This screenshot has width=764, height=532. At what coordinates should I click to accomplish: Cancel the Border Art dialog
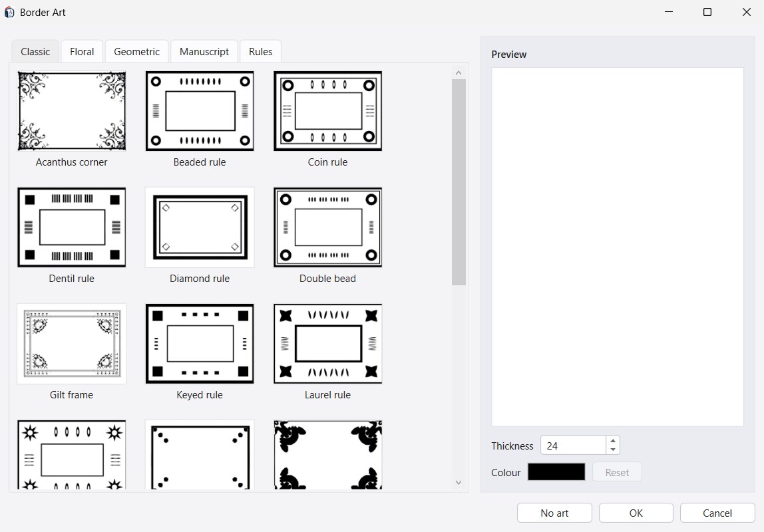717,513
